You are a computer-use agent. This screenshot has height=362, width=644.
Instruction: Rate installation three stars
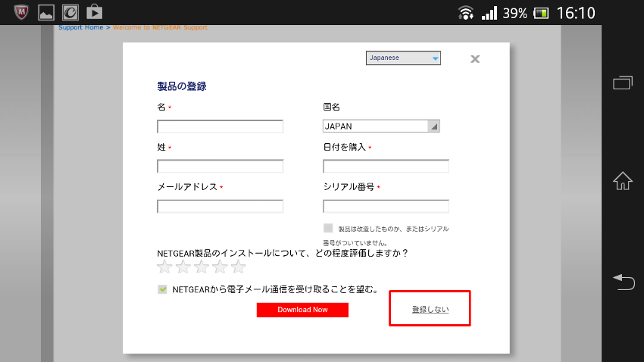pos(202,267)
